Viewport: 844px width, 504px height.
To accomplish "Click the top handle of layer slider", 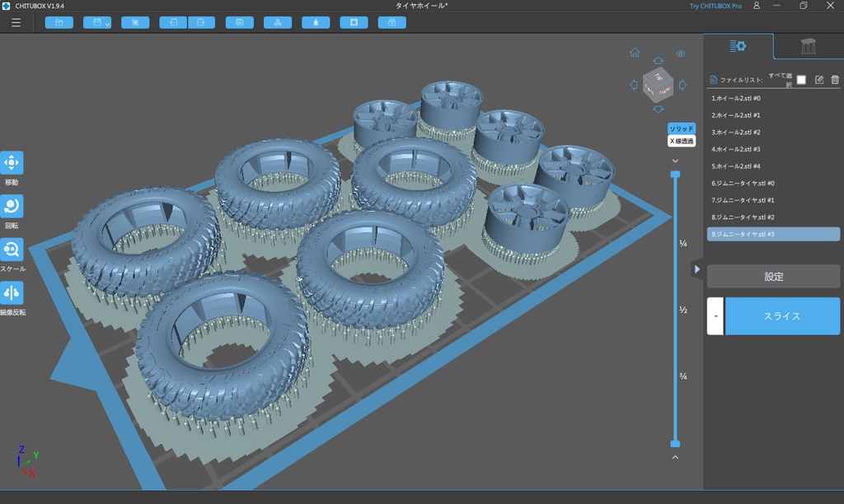I will [675, 175].
